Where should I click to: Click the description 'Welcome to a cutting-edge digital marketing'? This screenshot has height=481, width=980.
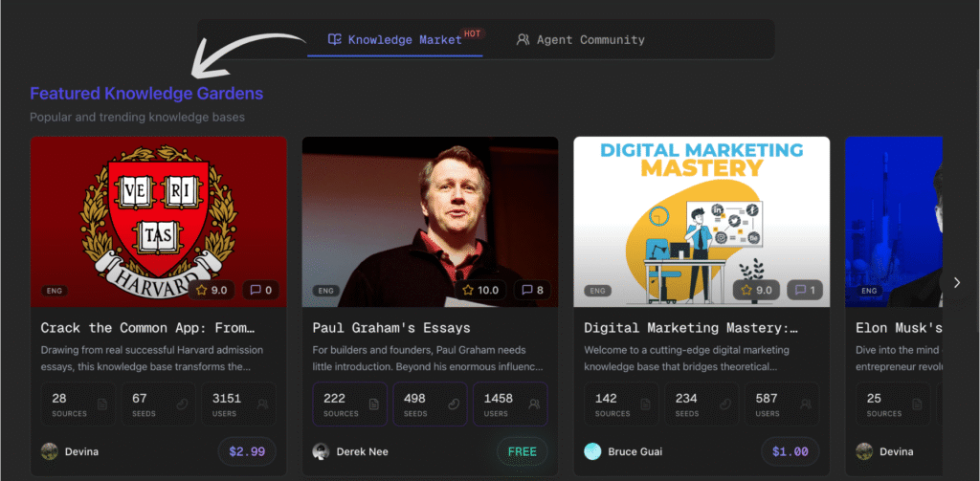(687, 359)
